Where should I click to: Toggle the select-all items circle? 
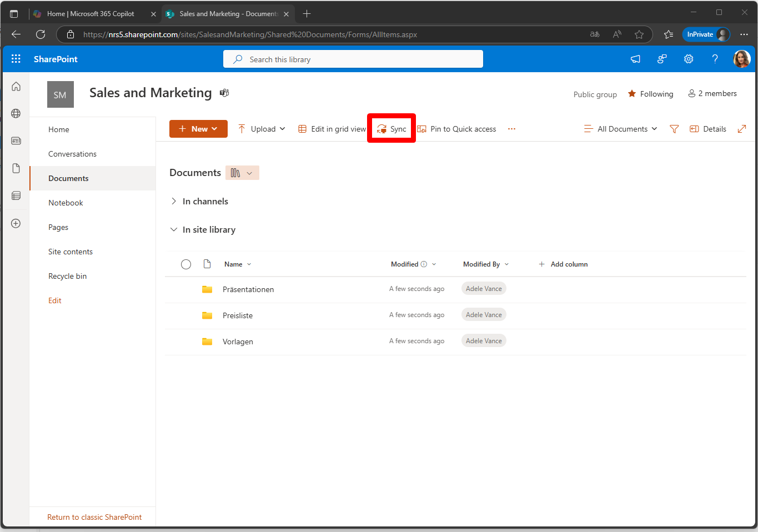(x=186, y=264)
